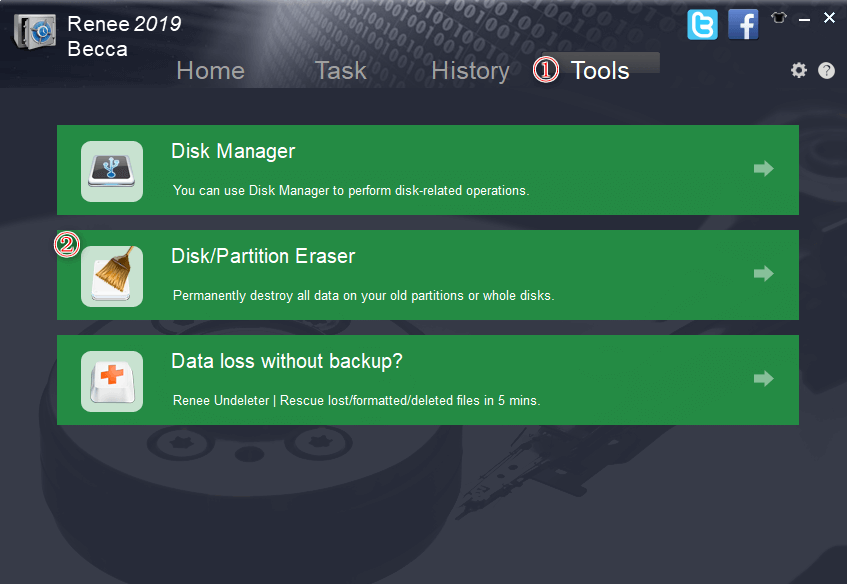The height and width of the screenshot is (584, 847).
Task: Switch to the Home tab
Action: point(210,71)
